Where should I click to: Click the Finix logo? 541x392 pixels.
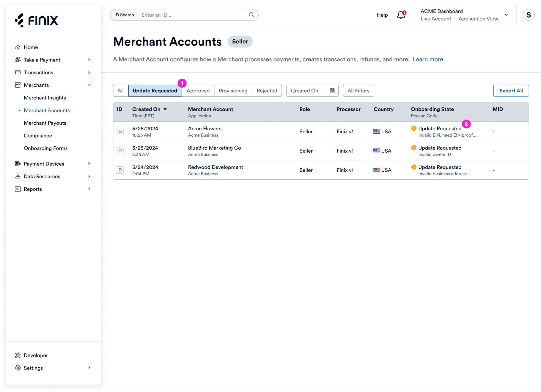[36, 20]
